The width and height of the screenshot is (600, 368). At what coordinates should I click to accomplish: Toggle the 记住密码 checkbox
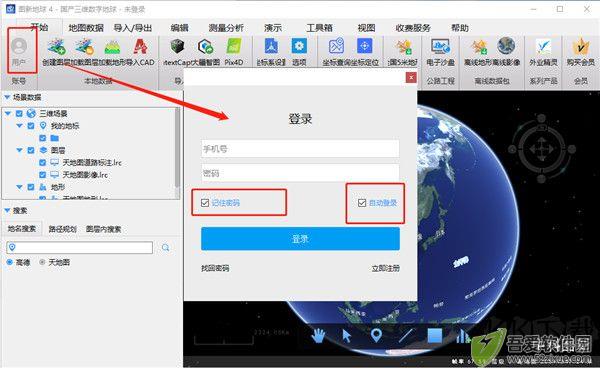click(x=205, y=203)
